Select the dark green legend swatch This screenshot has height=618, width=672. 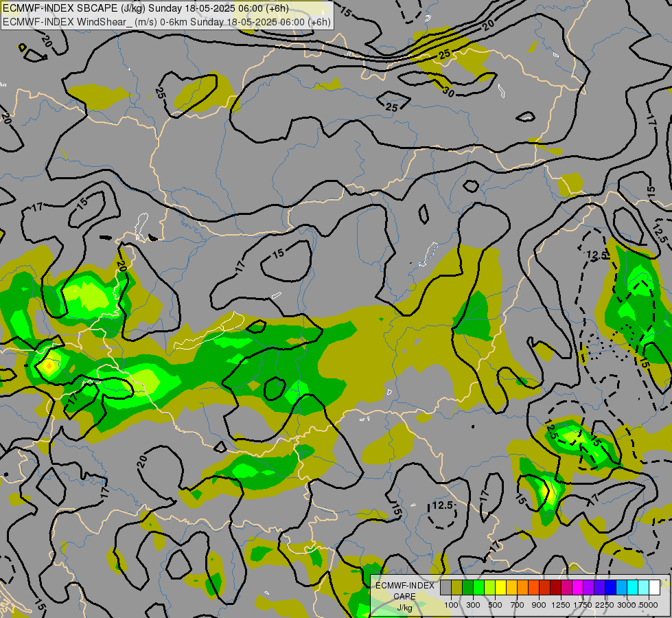pyautogui.click(x=467, y=587)
